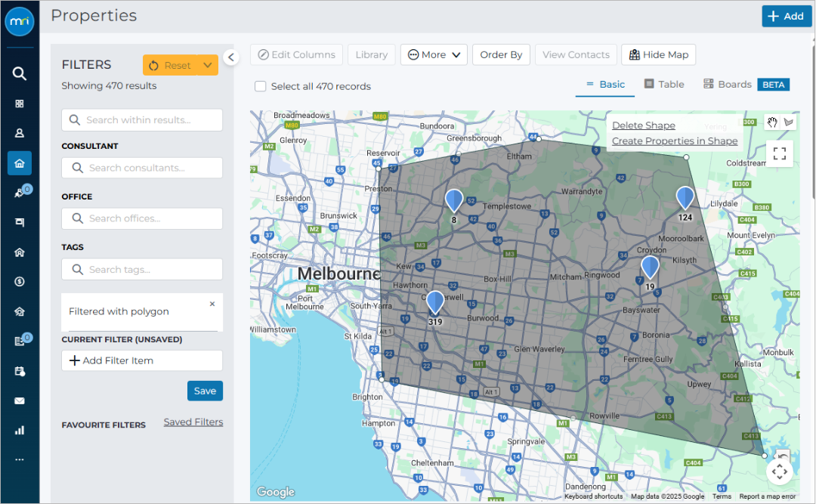Remove the Filtered with polygon filter
Viewport: 816px width, 504px height.
coord(212,304)
